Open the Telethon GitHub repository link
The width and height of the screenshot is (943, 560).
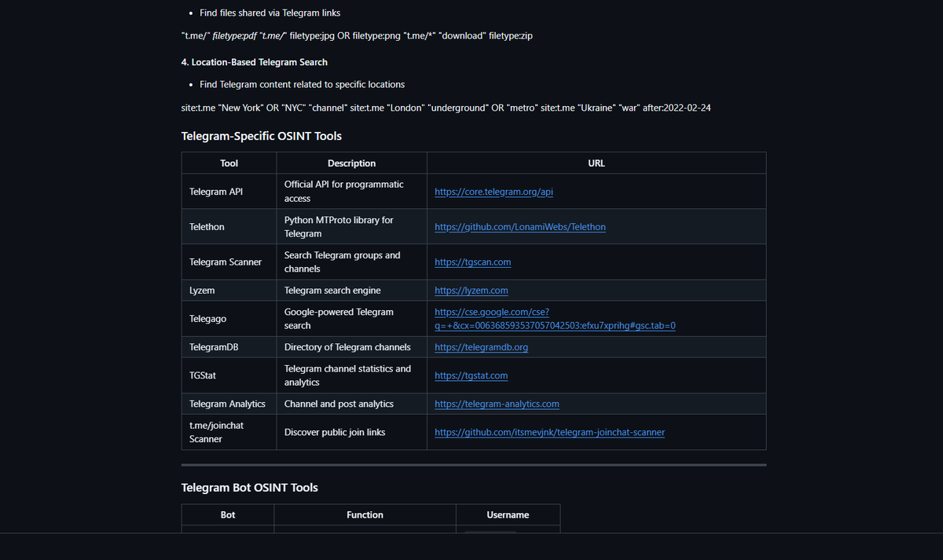[x=520, y=226]
